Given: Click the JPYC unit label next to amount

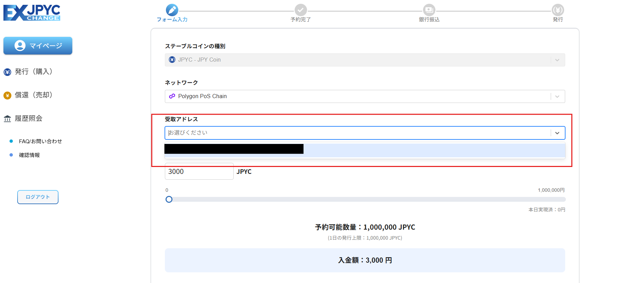Looking at the screenshot, I should click(x=244, y=171).
